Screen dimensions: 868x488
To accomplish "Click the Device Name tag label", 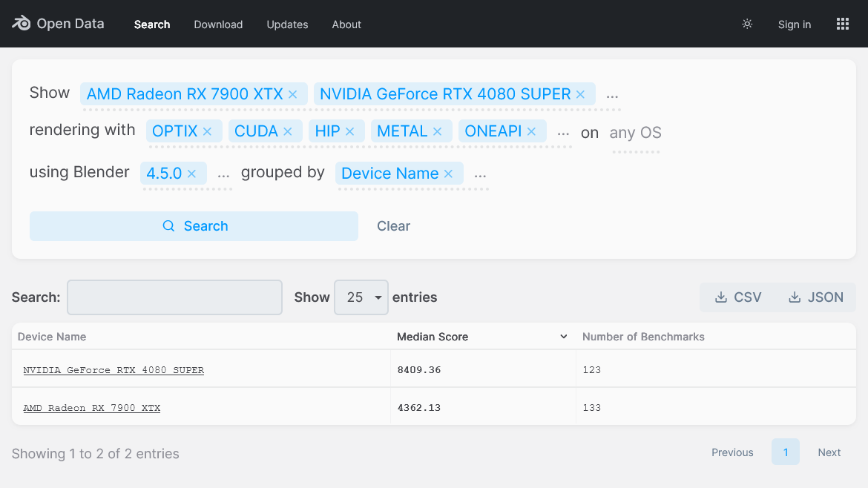I will tap(389, 174).
